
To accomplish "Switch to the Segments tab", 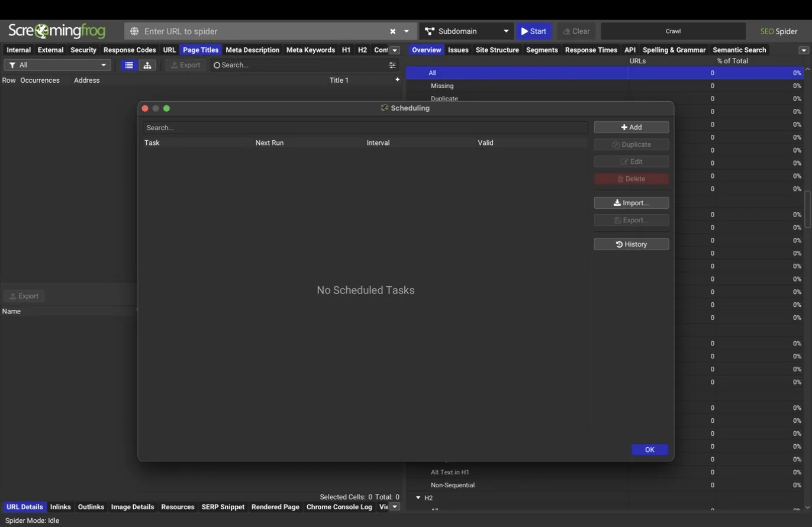I will (x=542, y=50).
